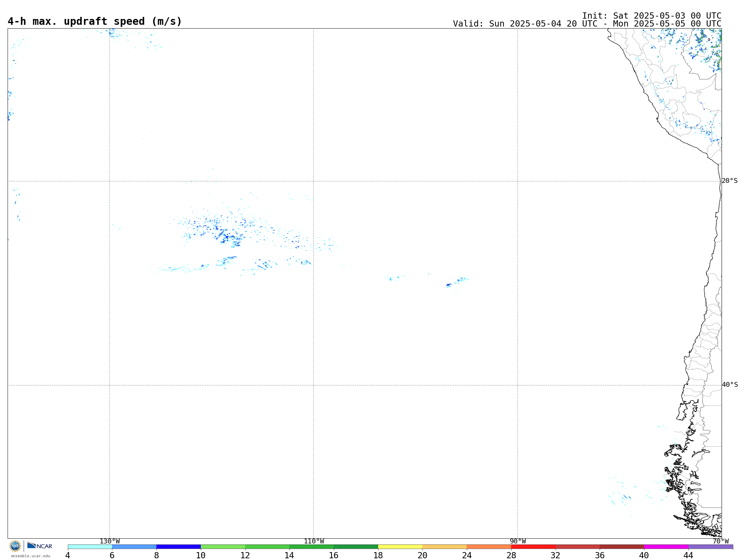Click the NCAR logo
The image size is (744, 560).
click(x=40, y=546)
